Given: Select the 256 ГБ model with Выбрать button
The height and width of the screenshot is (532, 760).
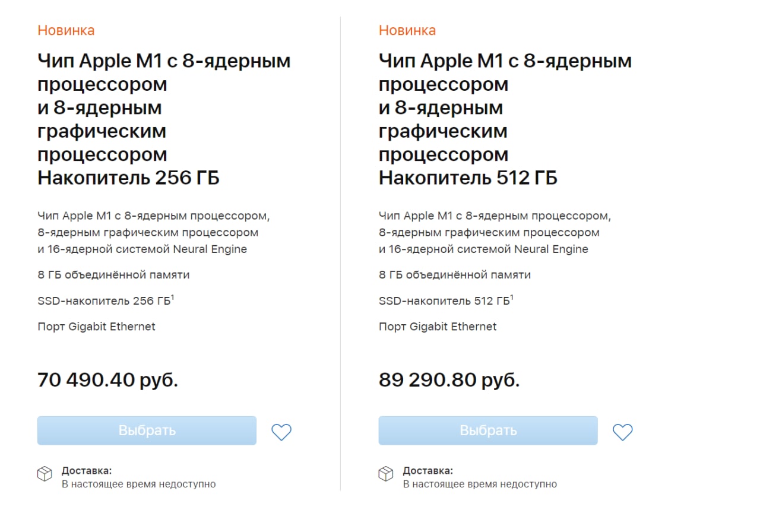Looking at the screenshot, I should click(x=147, y=430).
